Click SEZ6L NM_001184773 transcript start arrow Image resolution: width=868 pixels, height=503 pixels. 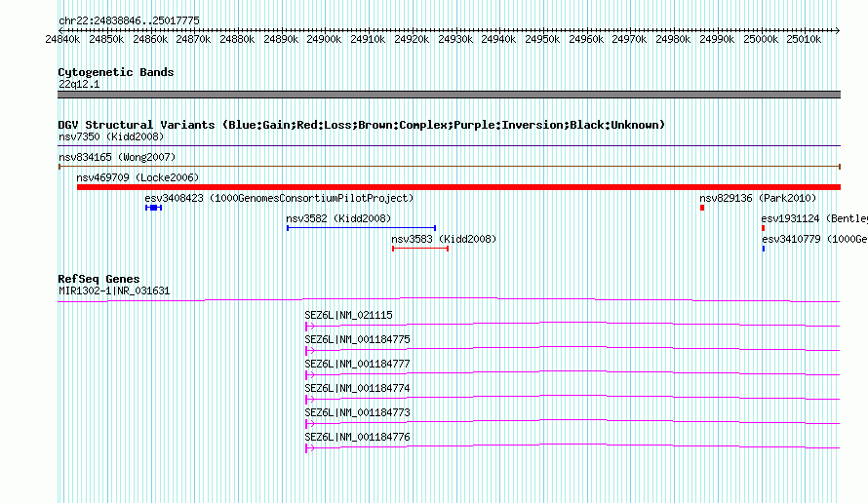(x=309, y=424)
